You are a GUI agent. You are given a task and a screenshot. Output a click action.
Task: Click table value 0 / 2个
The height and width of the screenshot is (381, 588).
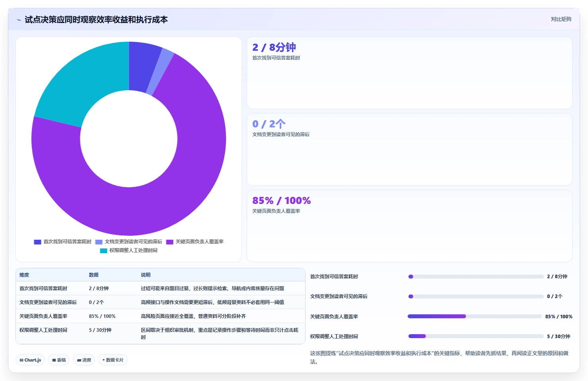point(97,302)
